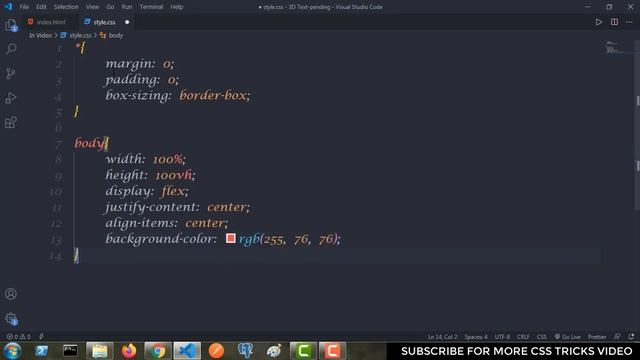The image size is (640, 360).
Task: Open the Paint palette app in taskbar
Action: [274, 351]
